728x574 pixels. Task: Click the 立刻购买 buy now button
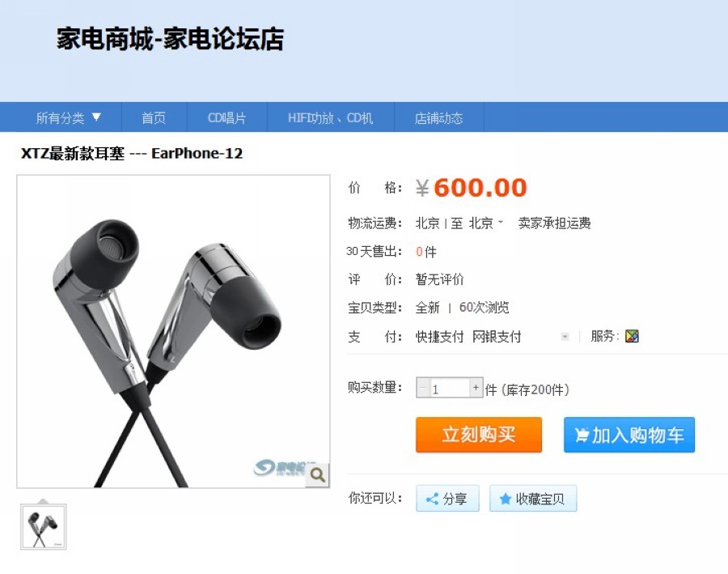[x=479, y=435]
